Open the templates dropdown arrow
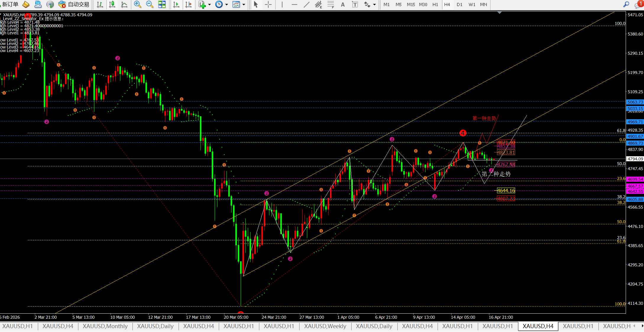 point(244,4)
